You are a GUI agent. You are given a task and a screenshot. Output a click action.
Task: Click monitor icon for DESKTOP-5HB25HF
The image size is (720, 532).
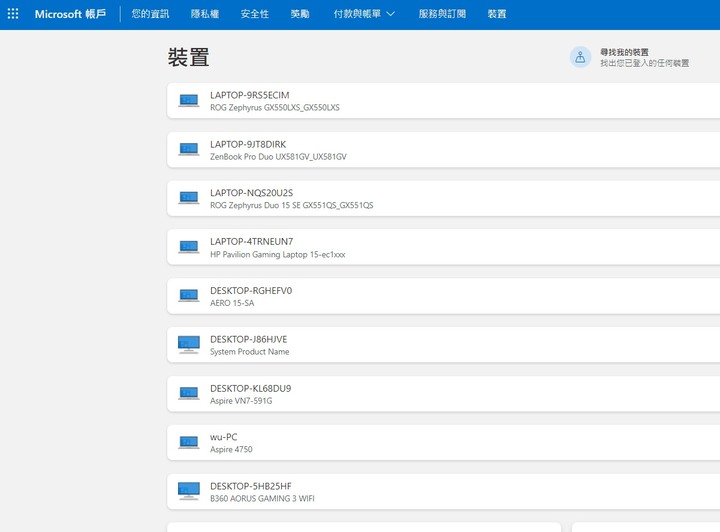(189, 491)
